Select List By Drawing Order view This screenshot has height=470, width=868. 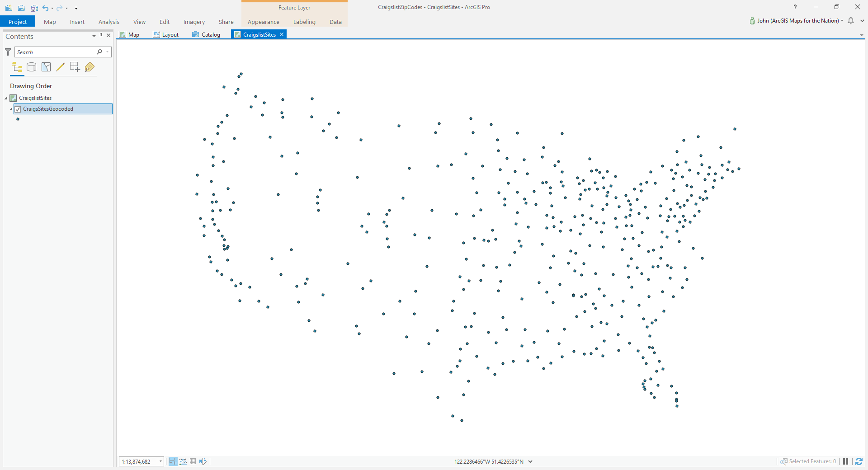click(x=17, y=67)
